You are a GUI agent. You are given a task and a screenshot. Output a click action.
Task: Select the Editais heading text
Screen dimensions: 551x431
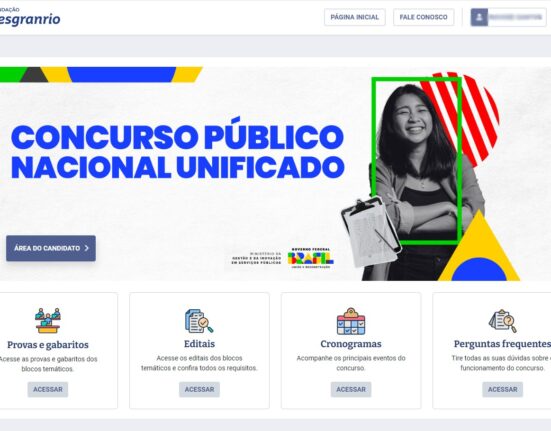point(199,344)
